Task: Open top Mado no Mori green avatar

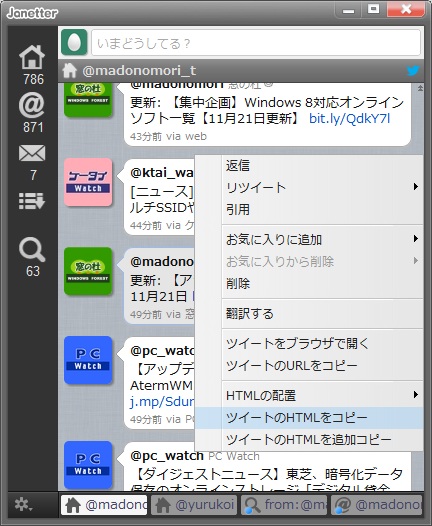Action: 88,100
